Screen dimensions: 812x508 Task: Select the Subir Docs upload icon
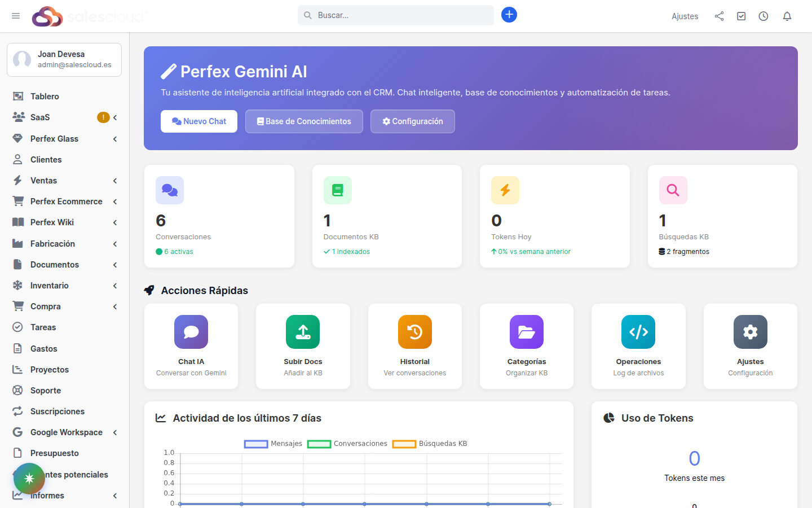(x=303, y=332)
